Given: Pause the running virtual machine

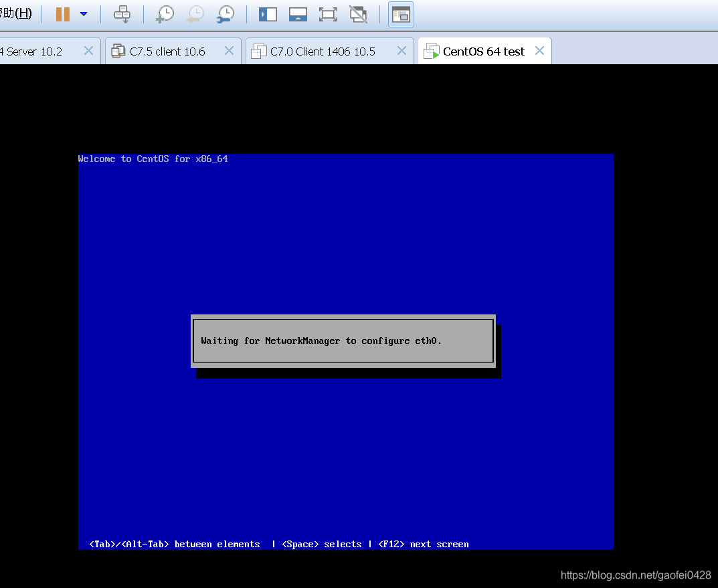Looking at the screenshot, I should pos(63,14).
